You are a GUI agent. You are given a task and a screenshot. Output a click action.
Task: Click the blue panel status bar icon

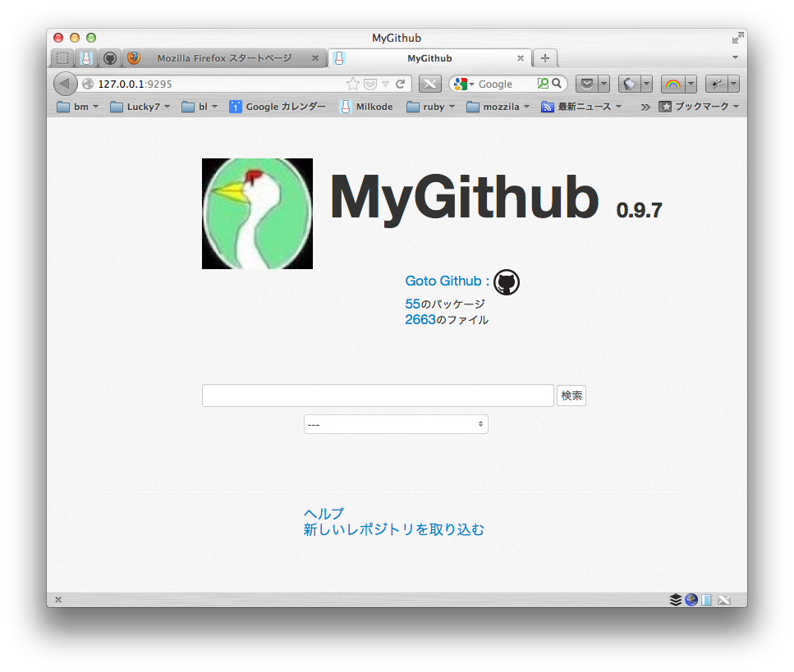(x=706, y=600)
